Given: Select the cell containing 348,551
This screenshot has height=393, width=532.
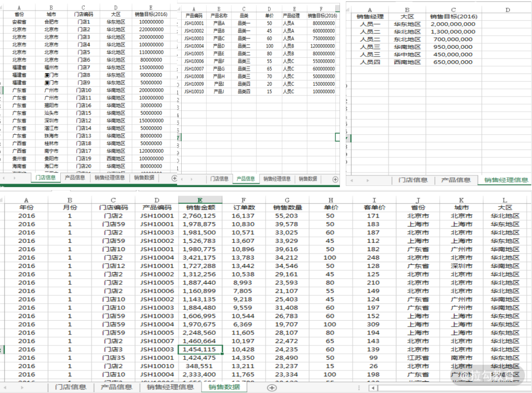Looking at the screenshot, I should (200, 366).
